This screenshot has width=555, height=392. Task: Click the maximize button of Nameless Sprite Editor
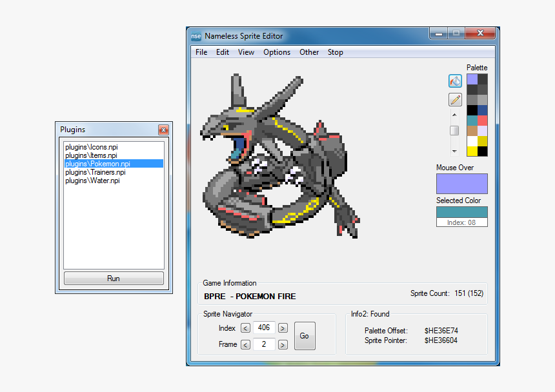(x=456, y=34)
